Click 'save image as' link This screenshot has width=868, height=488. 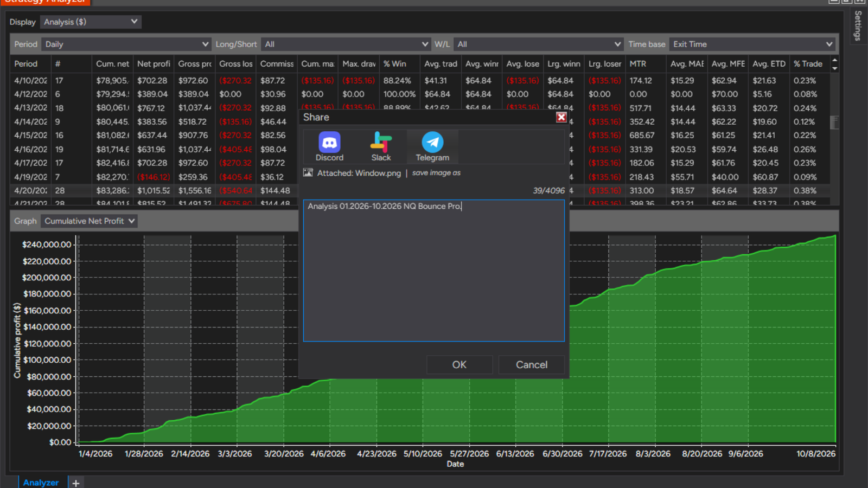436,173
